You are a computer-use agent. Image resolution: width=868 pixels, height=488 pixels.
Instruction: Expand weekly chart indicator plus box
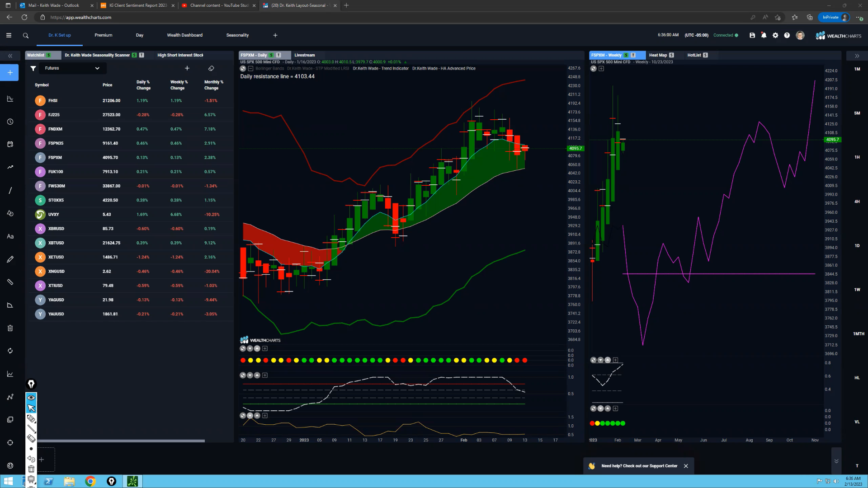[601, 69]
